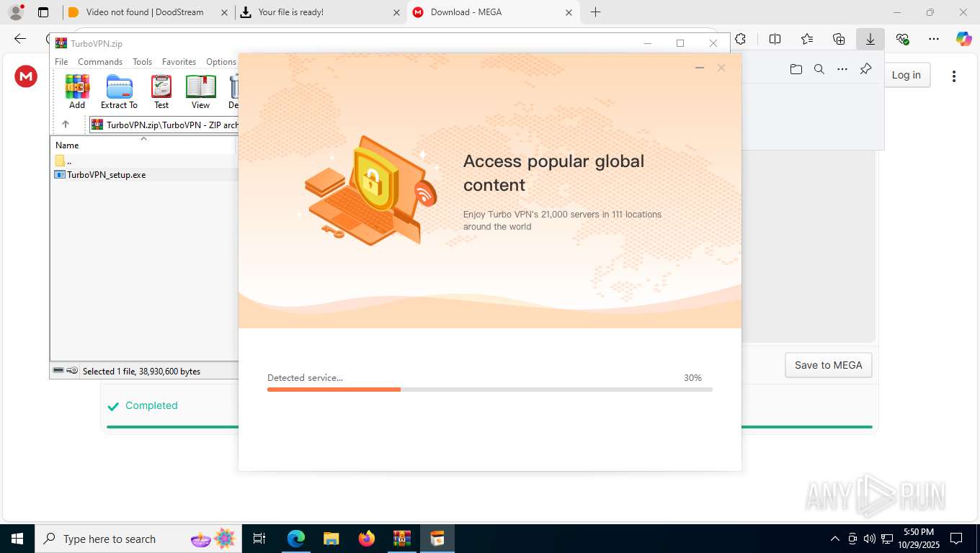
Task: Open the MEGA page kebab menu
Action: [x=953, y=76]
